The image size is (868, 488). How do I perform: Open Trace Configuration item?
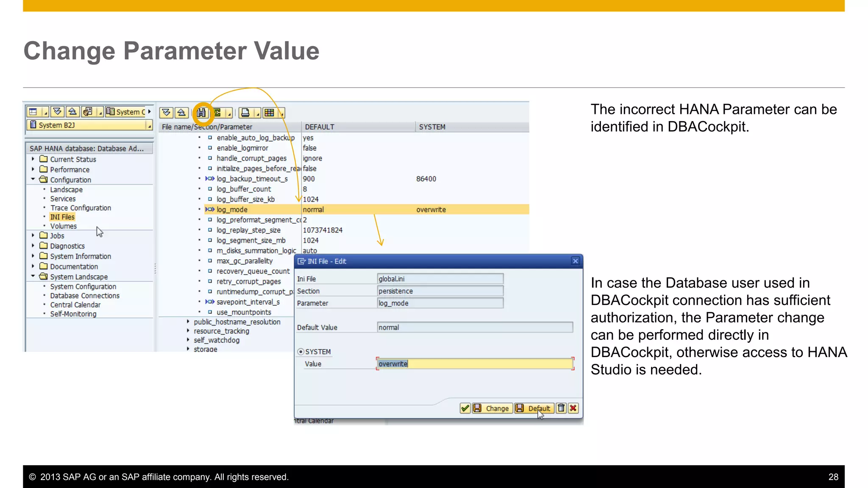pyautogui.click(x=81, y=208)
